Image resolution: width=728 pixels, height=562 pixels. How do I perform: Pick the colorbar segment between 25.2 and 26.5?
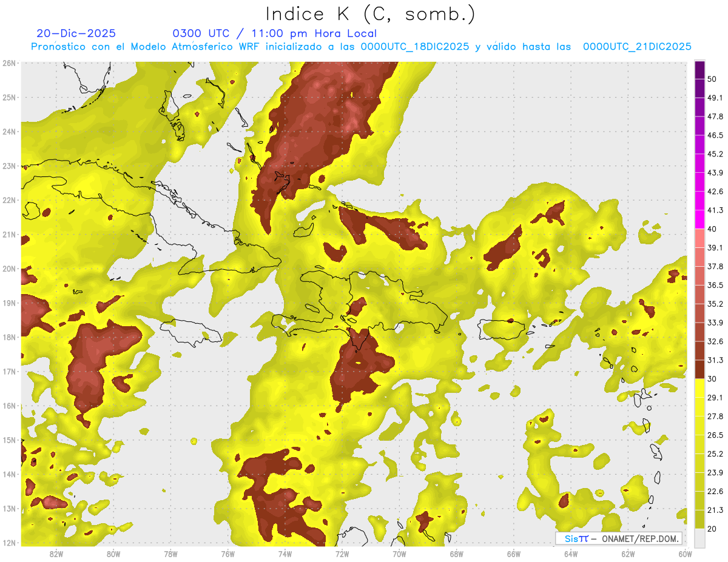pos(699,444)
